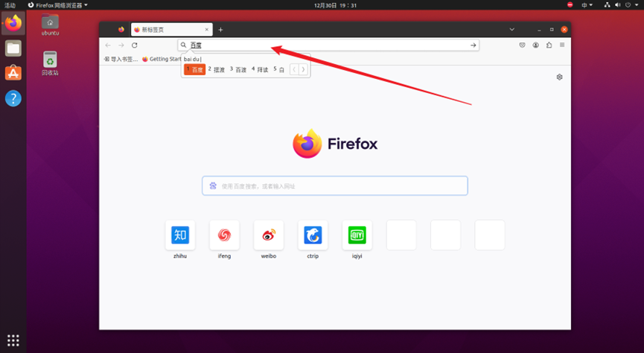
Task: Click the volume icon in the top bar
Action: [x=617, y=5]
